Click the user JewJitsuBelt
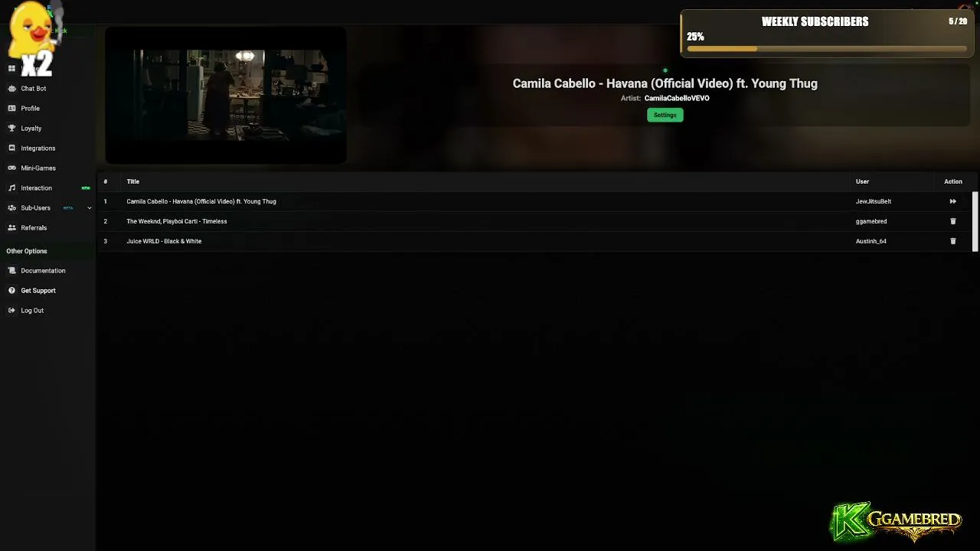Viewport: 980px width, 551px height. pyautogui.click(x=874, y=201)
